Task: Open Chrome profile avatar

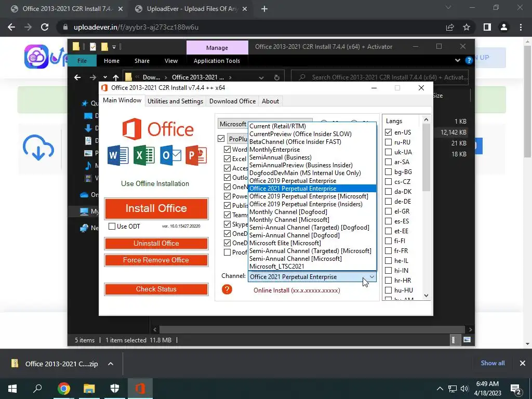Action: pos(504,27)
